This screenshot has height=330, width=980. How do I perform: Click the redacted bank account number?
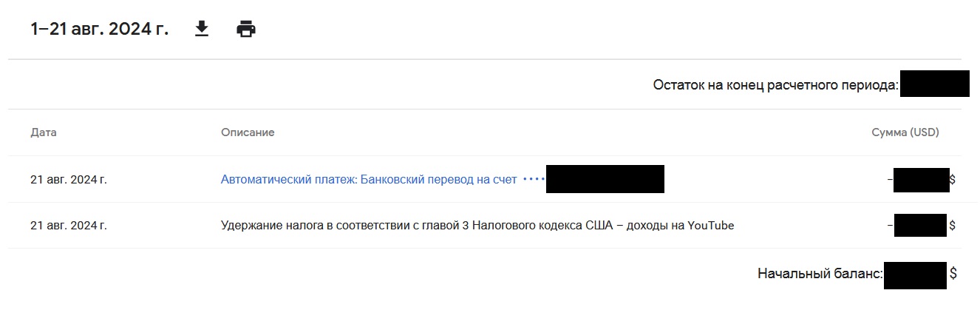605,179
